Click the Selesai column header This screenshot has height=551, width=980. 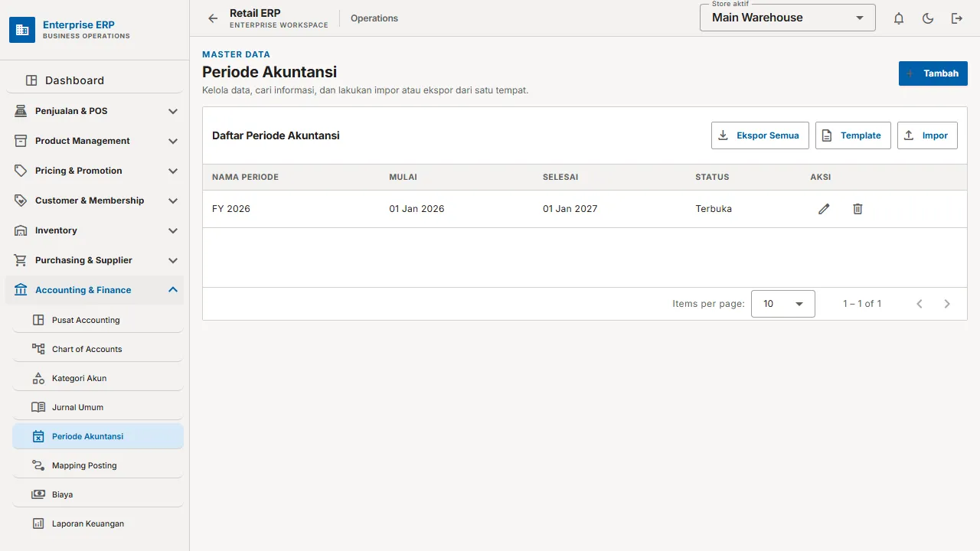(560, 177)
